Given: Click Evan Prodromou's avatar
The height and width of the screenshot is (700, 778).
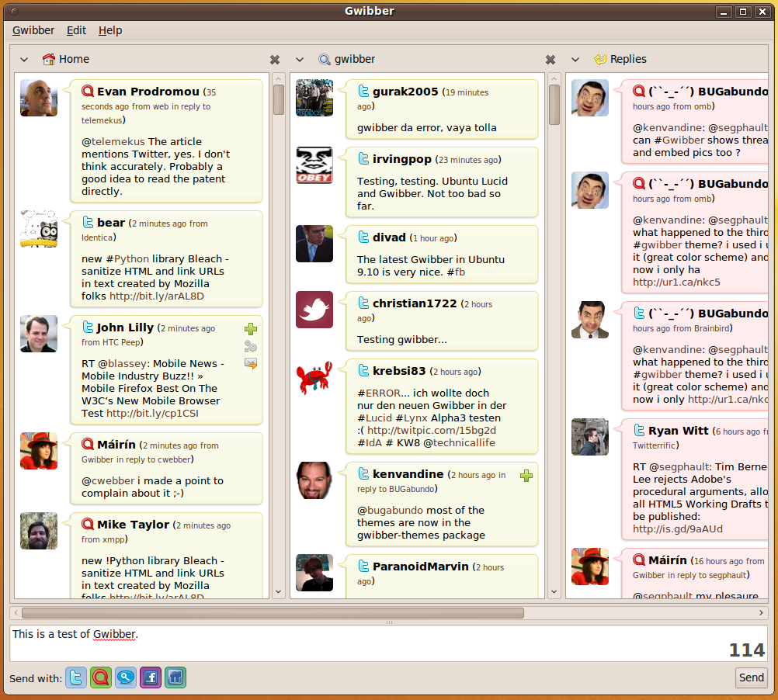Looking at the screenshot, I should click(x=39, y=98).
